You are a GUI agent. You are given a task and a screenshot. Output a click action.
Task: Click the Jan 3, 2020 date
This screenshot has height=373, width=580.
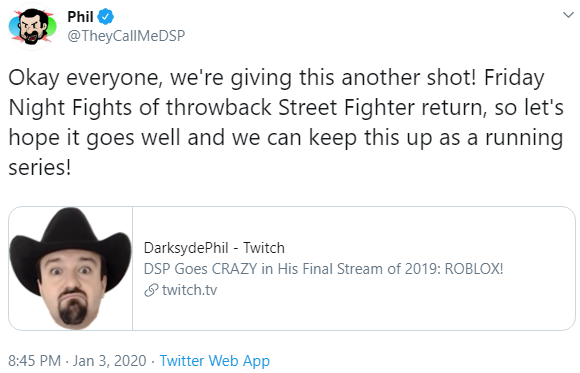pyautogui.click(x=109, y=360)
